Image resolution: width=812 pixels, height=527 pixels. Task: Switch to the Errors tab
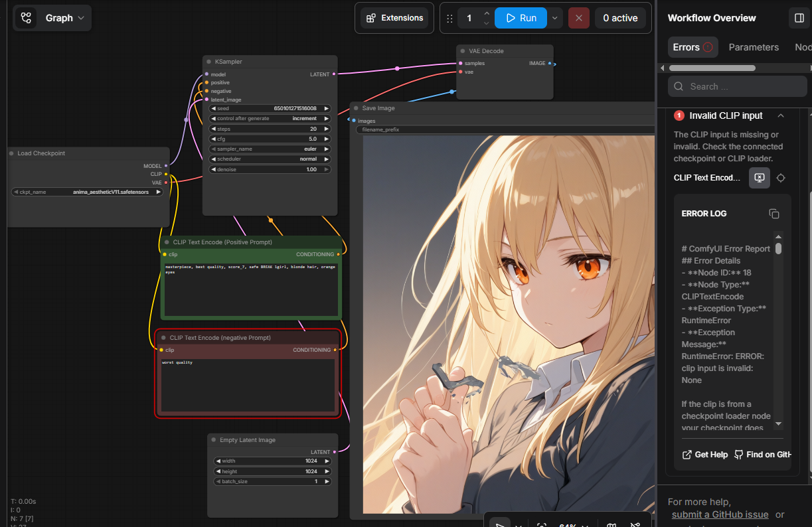pyautogui.click(x=692, y=47)
